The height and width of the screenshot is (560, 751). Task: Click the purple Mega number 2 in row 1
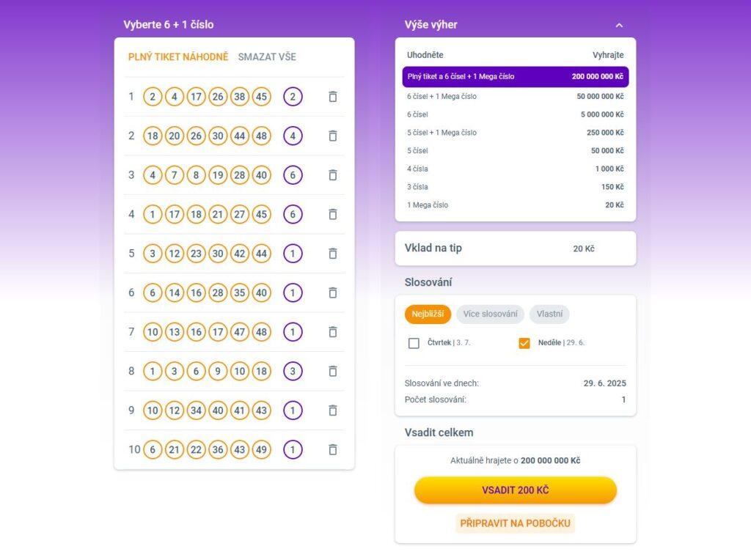point(293,97)
